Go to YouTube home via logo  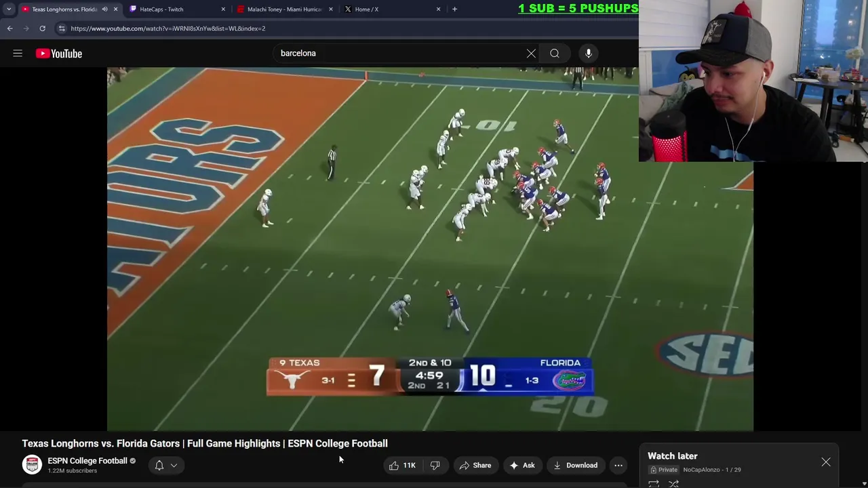[59, 54]
